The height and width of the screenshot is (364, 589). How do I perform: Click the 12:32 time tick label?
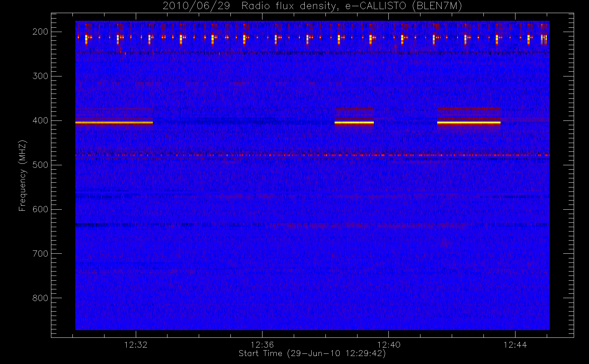[x=136, y=345]
